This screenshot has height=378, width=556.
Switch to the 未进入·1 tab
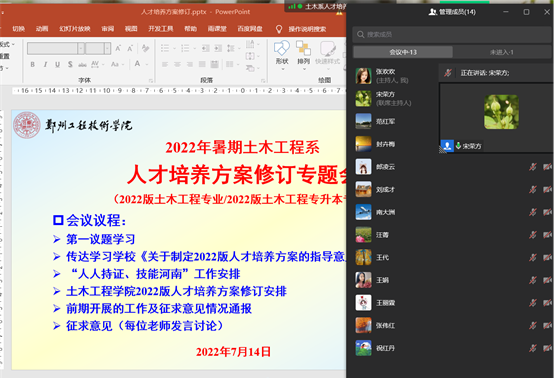501,52
